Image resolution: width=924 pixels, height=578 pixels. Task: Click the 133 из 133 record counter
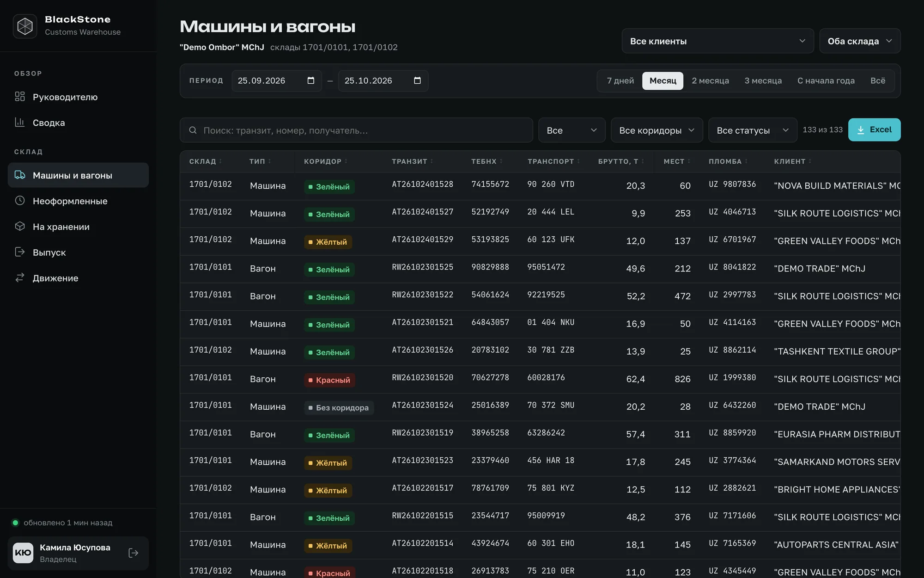pos(822,130)
